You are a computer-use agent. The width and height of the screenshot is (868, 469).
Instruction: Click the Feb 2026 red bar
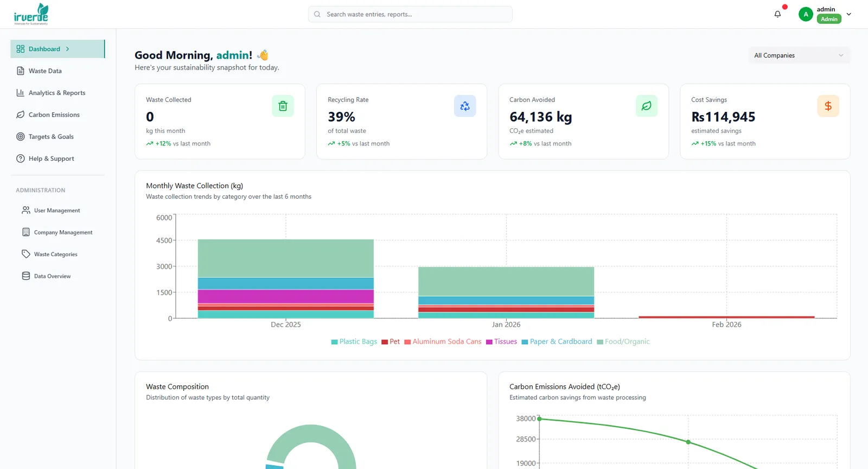pos(726,317)
